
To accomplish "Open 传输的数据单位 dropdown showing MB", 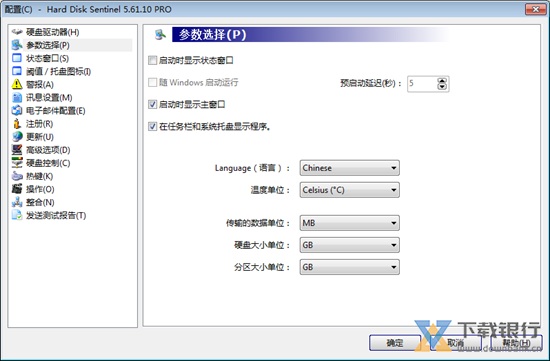I will [349, 223].
